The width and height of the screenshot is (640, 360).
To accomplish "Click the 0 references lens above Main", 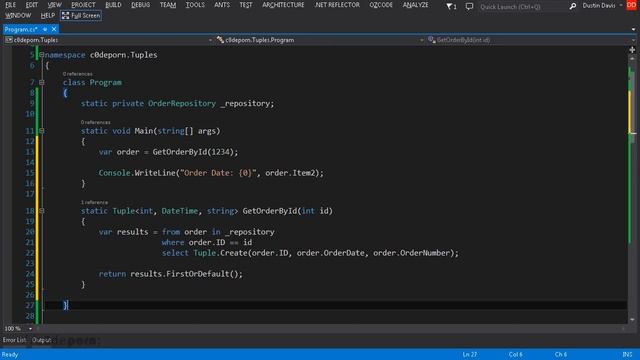I will pos(96,122).
